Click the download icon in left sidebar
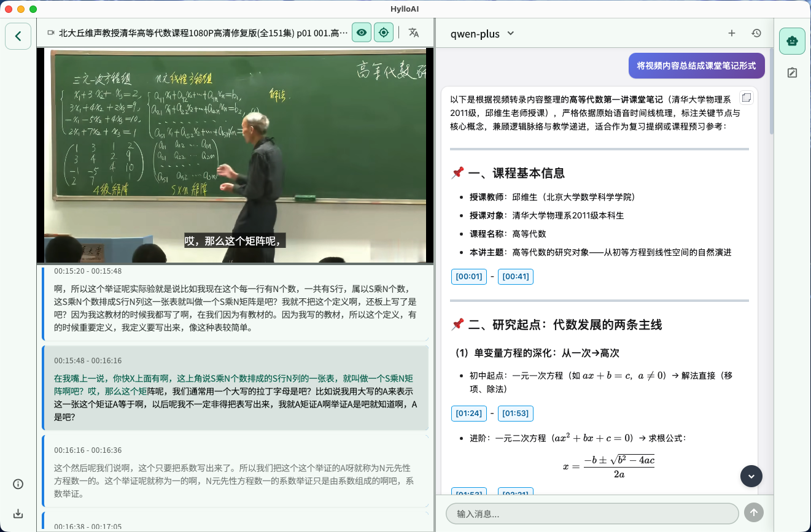The image size is (811, 532). tap(18, 514)
